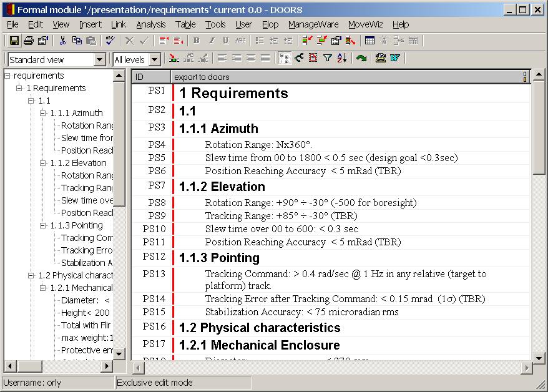This screenshot has width=548, height=392.
Task: Click the A-Z Sort icon
Action: tap(342, 58)
